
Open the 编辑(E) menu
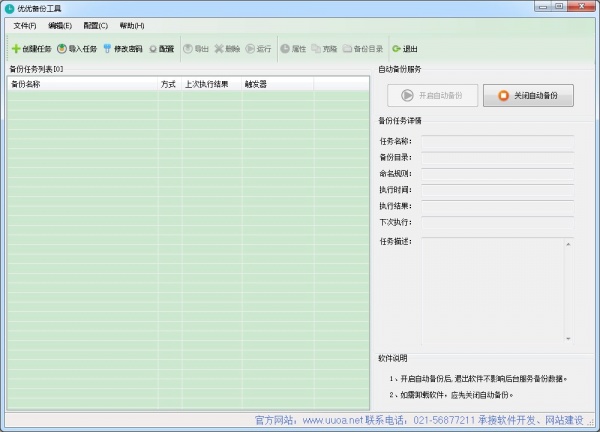click(60, 26)
